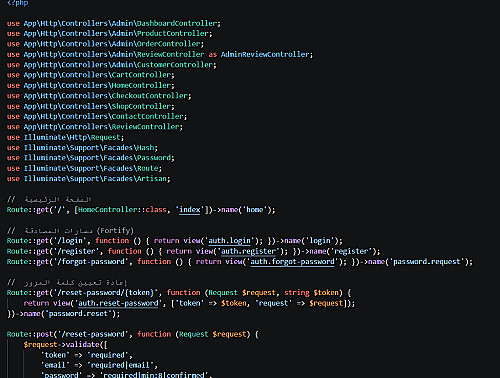Click the $request->validate call
This screenshot has width=500, height=378.
[x=65, y=345]
